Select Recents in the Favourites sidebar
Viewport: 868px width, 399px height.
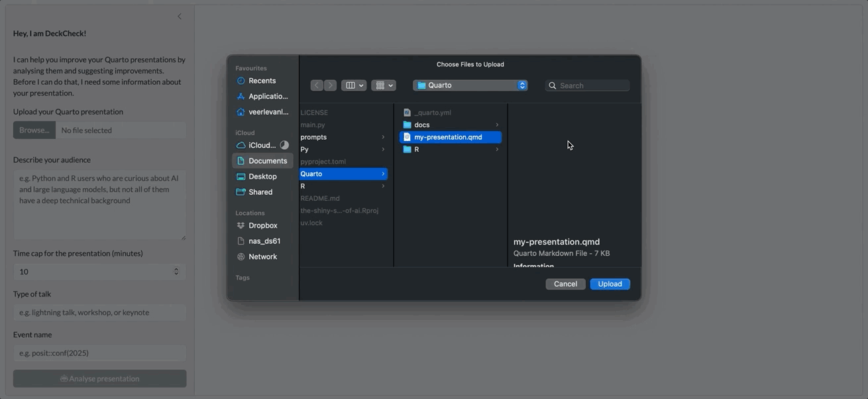pos(262,81)
